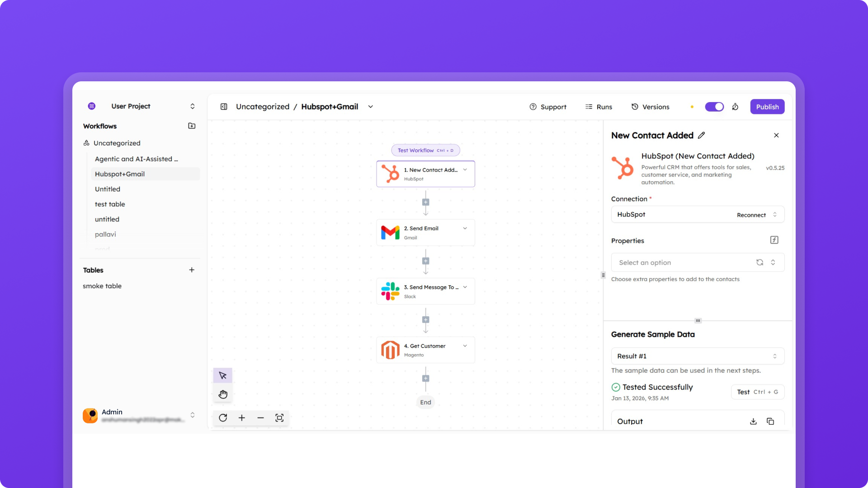The image size is (868, 488).
Task: Select the Hubspot+Gmail workflow in the sidebar
Action: coord(119,174)
